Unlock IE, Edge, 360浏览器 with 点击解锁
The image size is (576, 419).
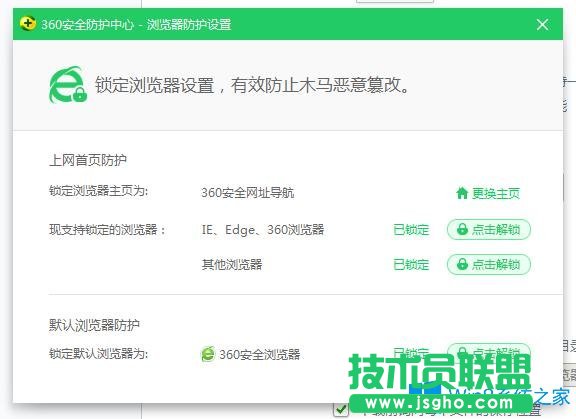click(489, 230)
